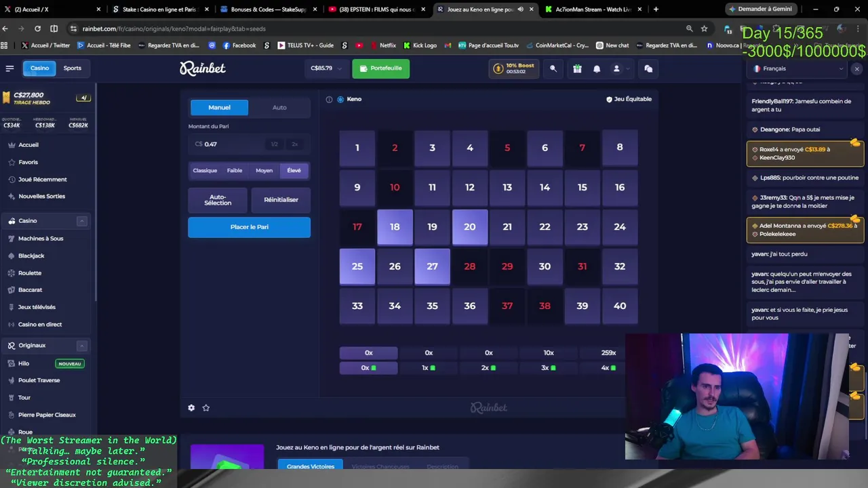This screenshot has height=488, width=868.
Task: Collapse the Originaux sidebar section
Action: (81, 346)
